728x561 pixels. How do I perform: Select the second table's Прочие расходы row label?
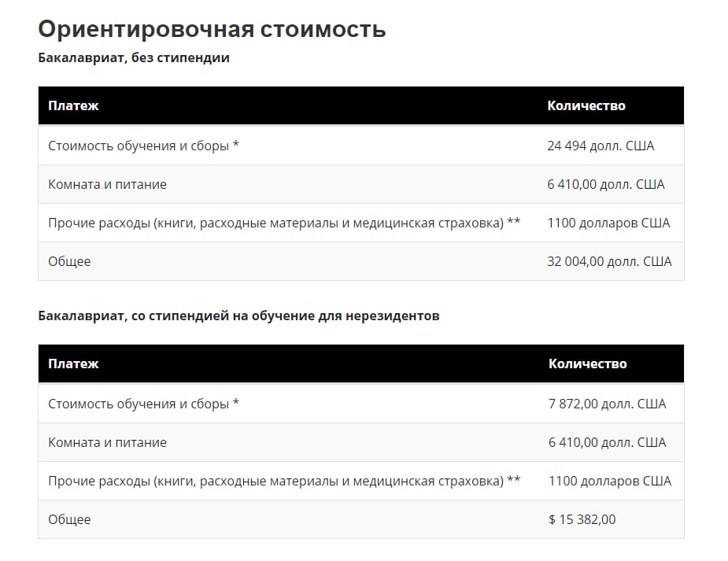pyautogui.click(x=284, y=481)
